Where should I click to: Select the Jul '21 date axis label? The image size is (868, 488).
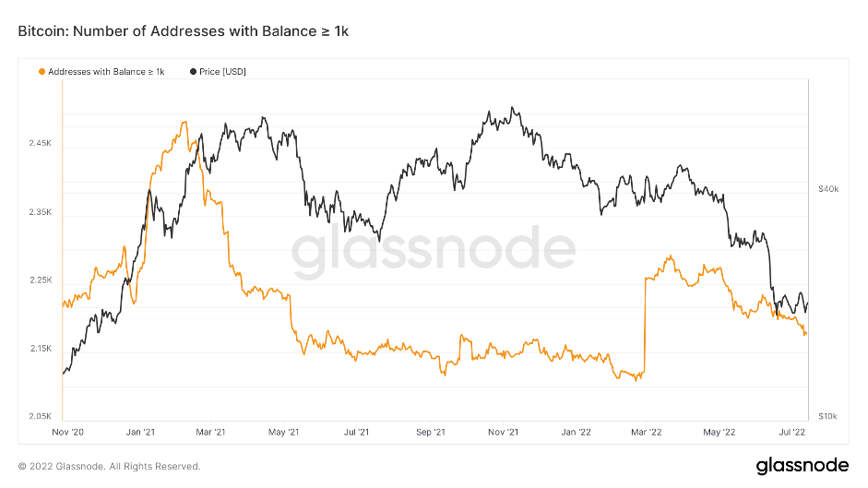(356, 431)
